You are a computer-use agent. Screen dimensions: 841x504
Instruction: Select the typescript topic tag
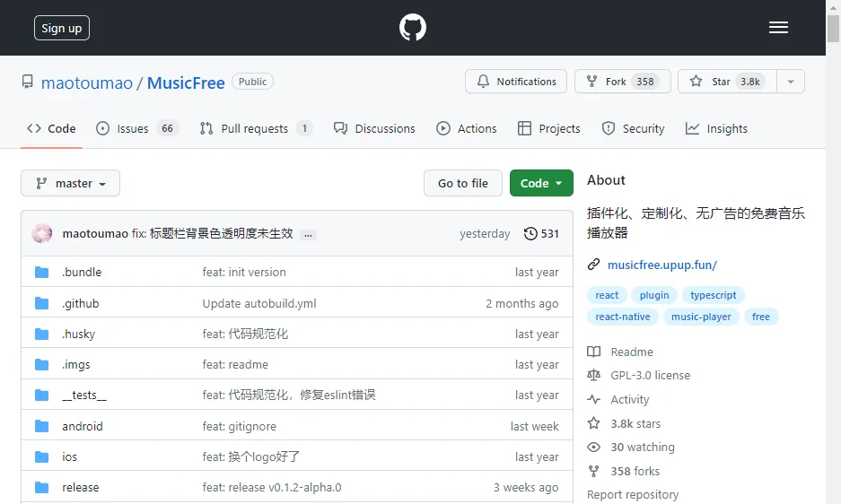(x=714, y=295)
